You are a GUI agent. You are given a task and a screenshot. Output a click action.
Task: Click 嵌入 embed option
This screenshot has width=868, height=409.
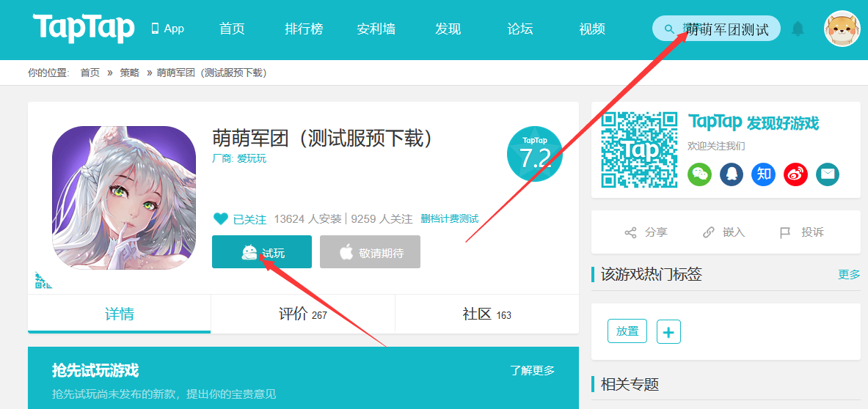pyautogui.click(x=723, y=232)
